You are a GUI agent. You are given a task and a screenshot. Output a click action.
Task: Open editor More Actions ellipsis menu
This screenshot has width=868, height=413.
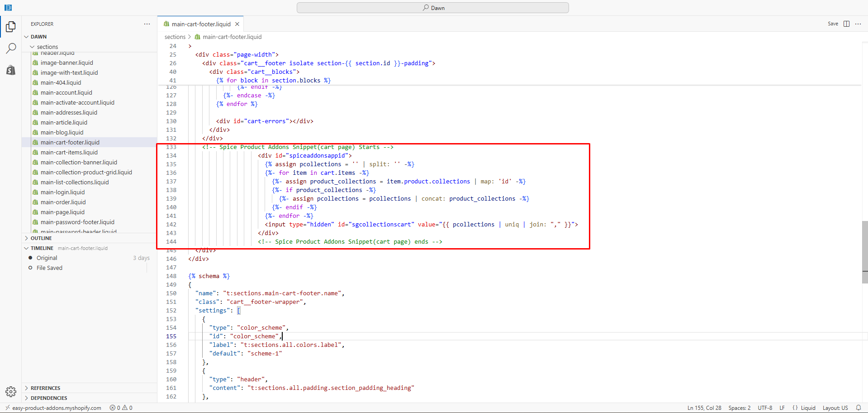[x=858, y=24]
